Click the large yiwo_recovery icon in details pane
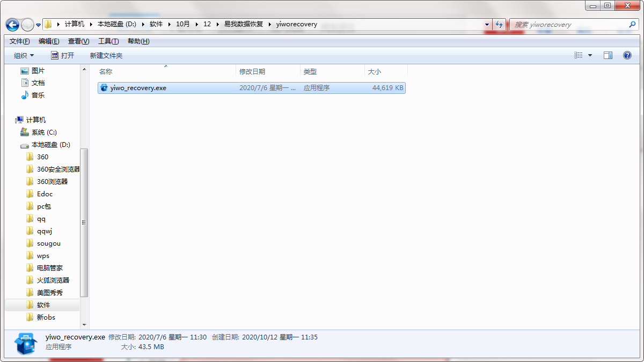The image size is (644, 362). [26, 343]
